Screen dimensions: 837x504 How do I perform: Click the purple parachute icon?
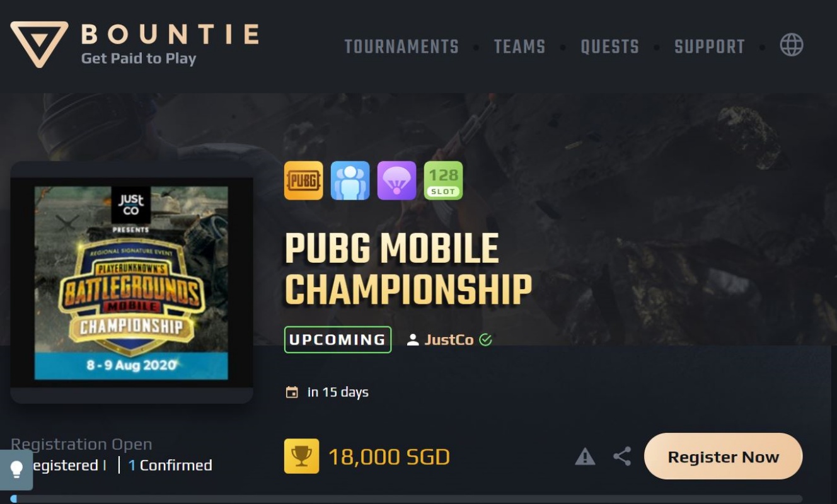[x=397, y=180]
